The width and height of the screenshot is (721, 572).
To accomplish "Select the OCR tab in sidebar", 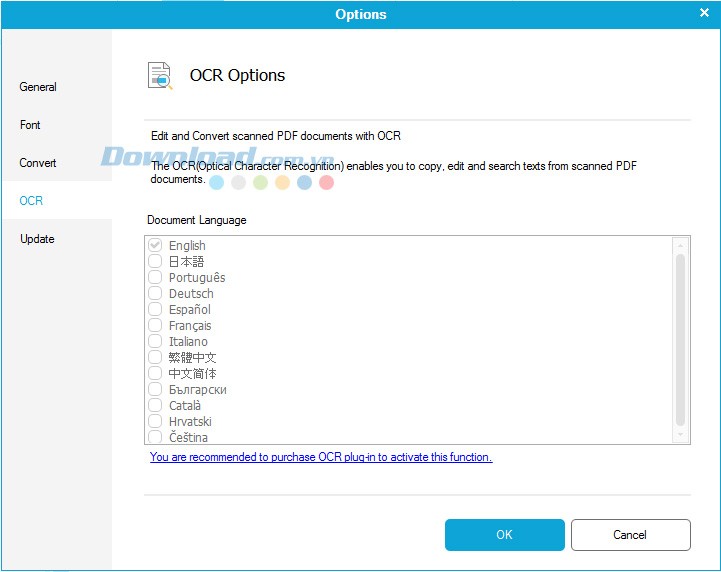I will pyautogui.click(x=31, y=201).
